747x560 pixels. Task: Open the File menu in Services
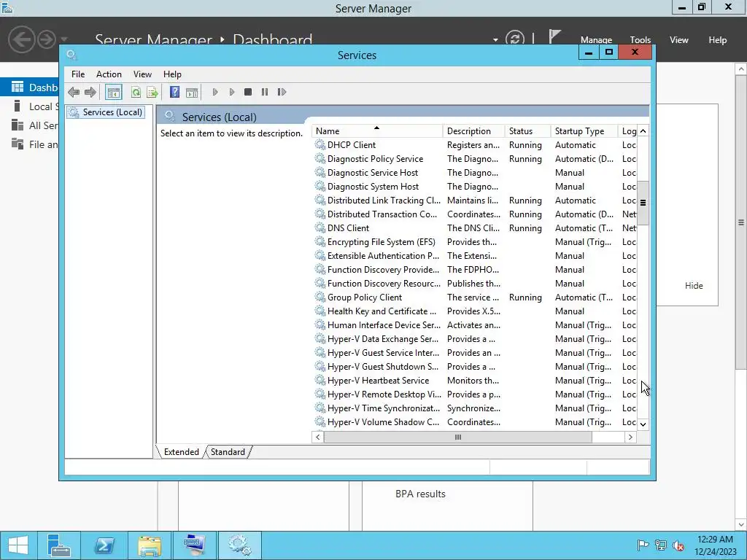pyautogui.click(x=78, y=74)
